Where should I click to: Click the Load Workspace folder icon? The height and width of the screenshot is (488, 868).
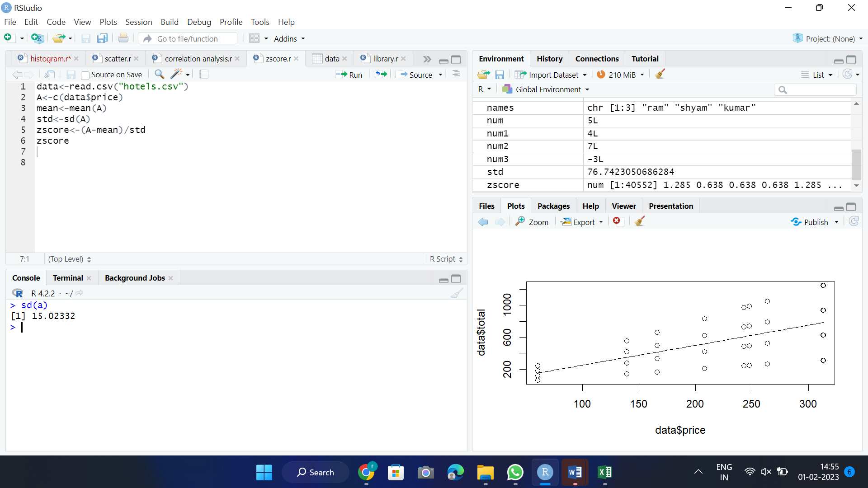pyautogui.click(x=483, y=75)
